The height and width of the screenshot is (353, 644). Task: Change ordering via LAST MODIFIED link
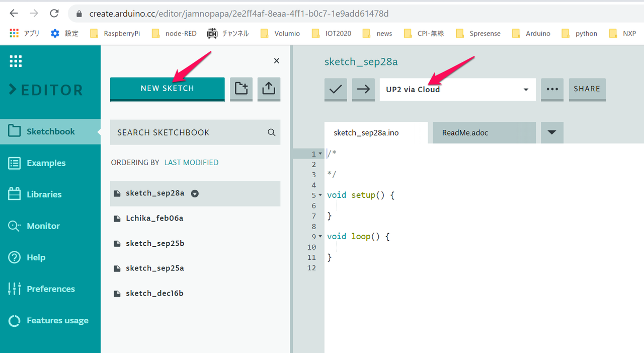[191, 162]
